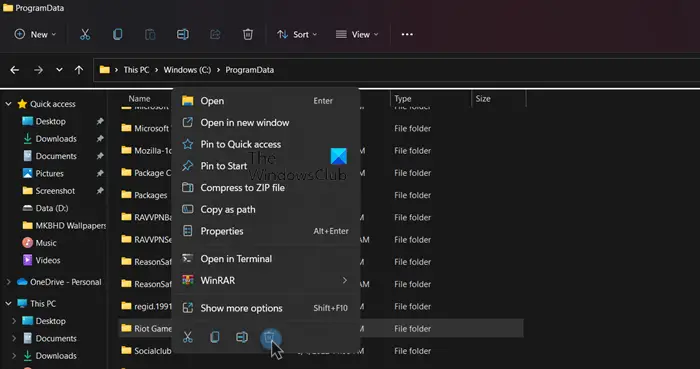Open the See more ellipsis menu
The height and width of the screenshot is (369, 700).
pos(407,34)
